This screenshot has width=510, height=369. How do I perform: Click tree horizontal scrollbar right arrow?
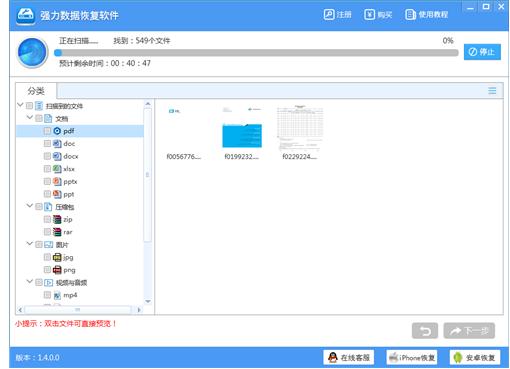[139, 310]
